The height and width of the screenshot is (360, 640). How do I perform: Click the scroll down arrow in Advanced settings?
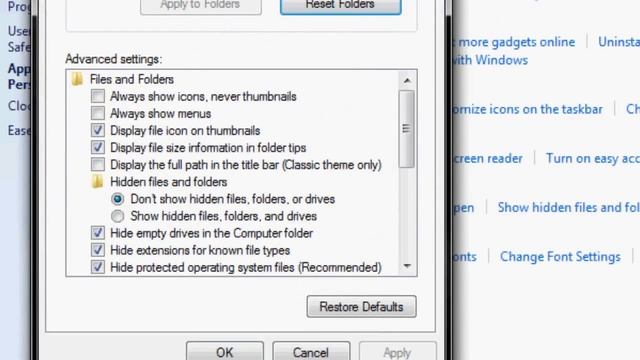pos(407,266)
